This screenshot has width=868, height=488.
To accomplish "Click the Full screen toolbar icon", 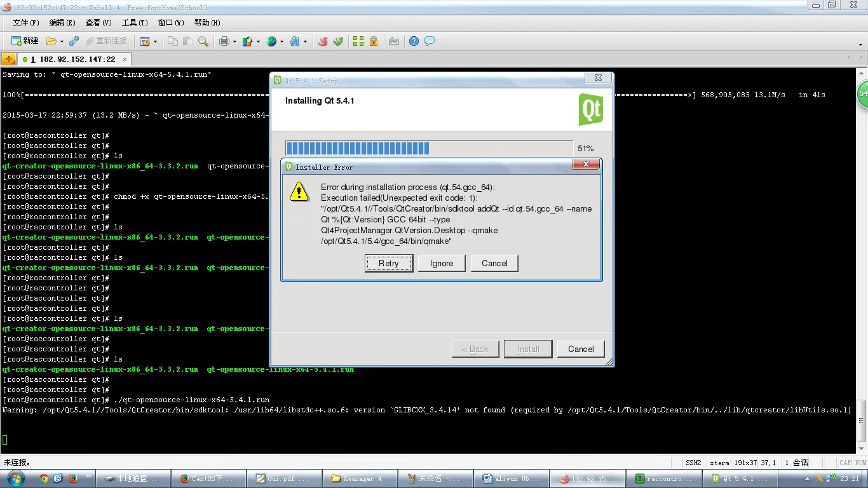I will [358, 41].
